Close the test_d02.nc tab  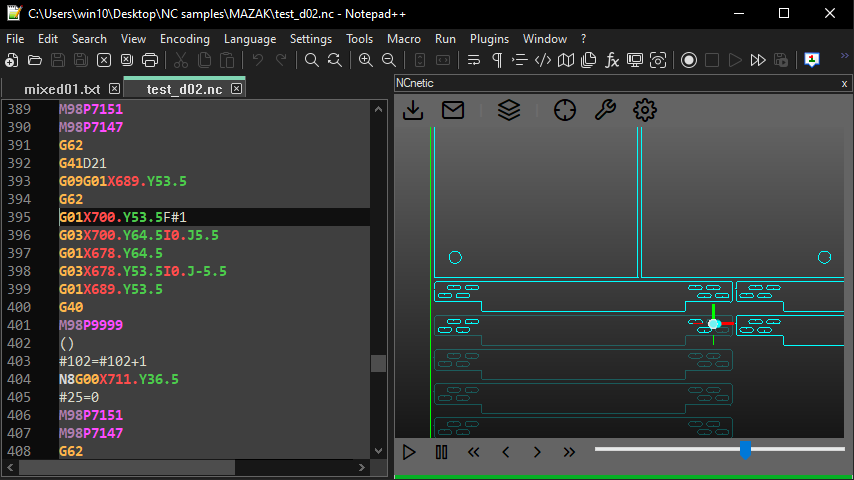(236, 88)
